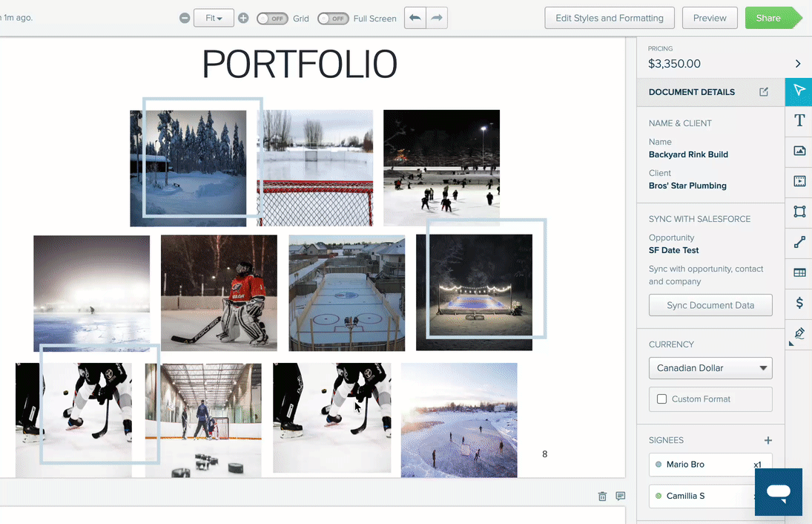Click the $3,350.00 pricing amount
This screenshot has width=812, height=524.
(674, 64)
